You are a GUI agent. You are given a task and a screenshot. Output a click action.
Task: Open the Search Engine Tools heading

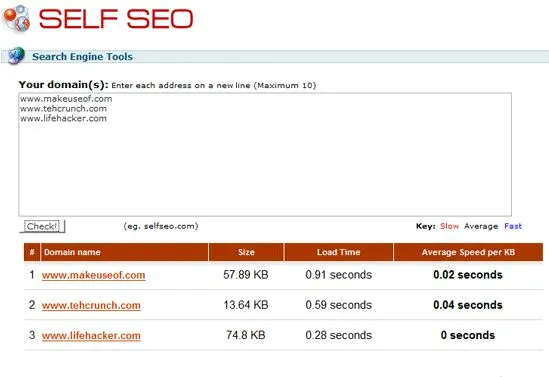(82, 57)
